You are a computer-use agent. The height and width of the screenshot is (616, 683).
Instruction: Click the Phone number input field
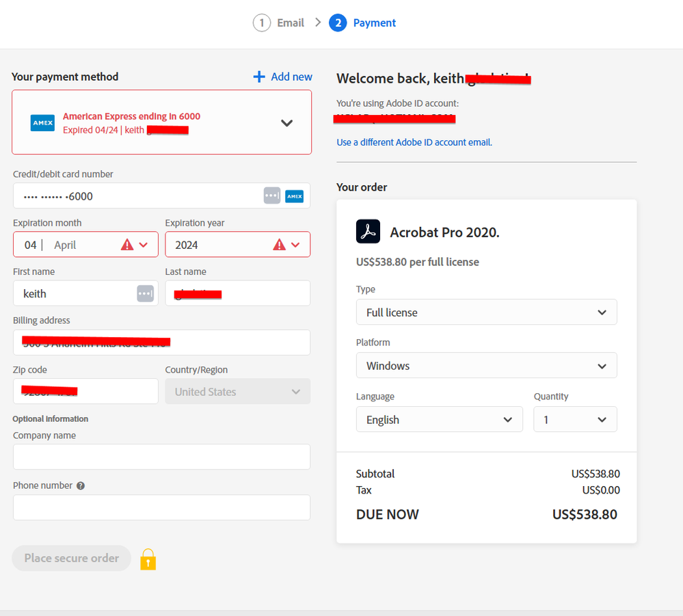161,507
